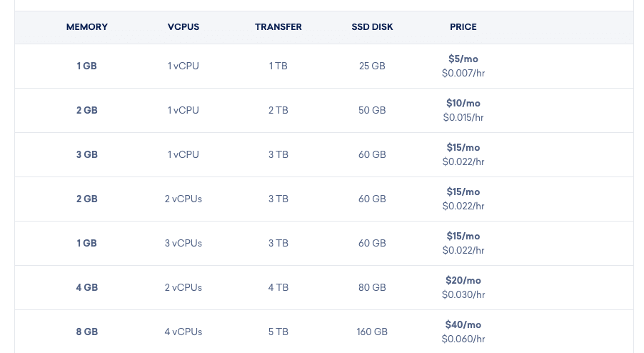This screenshot has height=353, width=644.
Task: Click the 25 GB SSD disk cell
Action: point(372,66)
